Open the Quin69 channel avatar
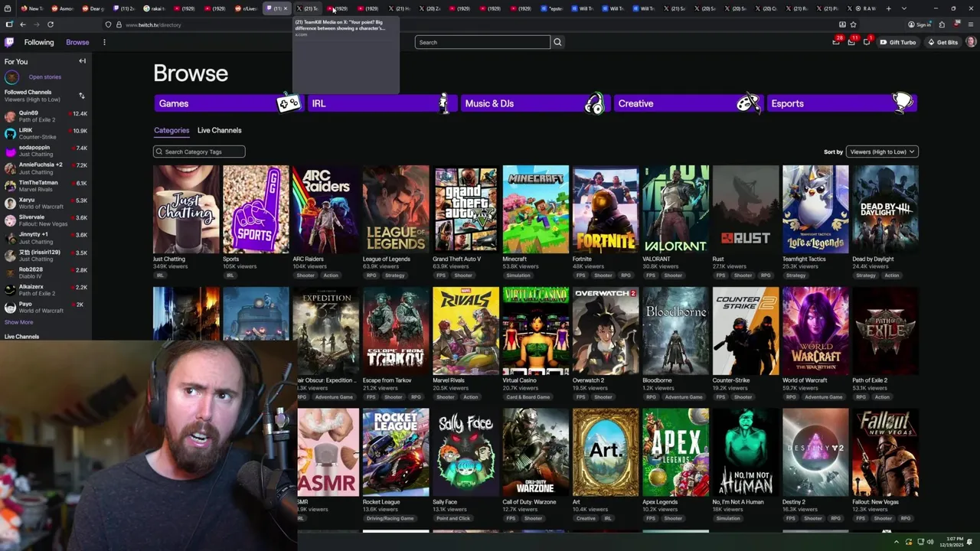The image size is (980, 551). click(x=10, y=116)
